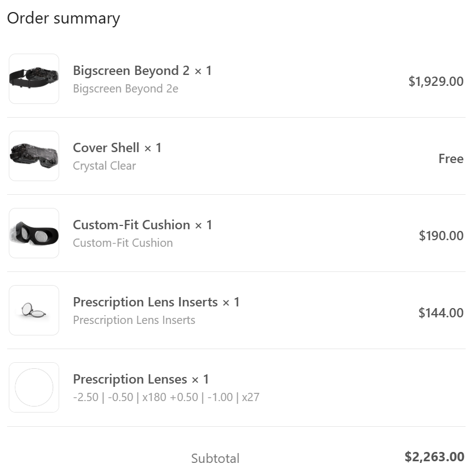Open the "Prescription Lens Inserts × 1" title

[x=156, y=302]
